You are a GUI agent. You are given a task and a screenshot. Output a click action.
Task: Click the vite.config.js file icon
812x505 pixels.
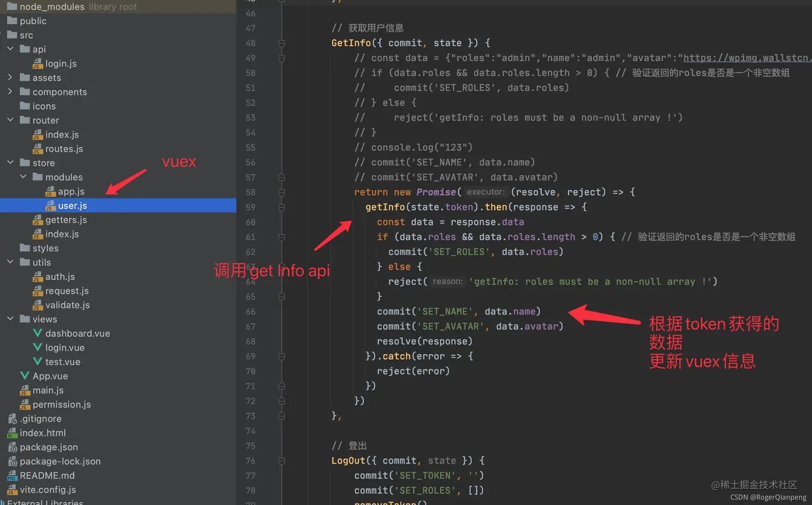pyautogui.click(x=12, y=489)
